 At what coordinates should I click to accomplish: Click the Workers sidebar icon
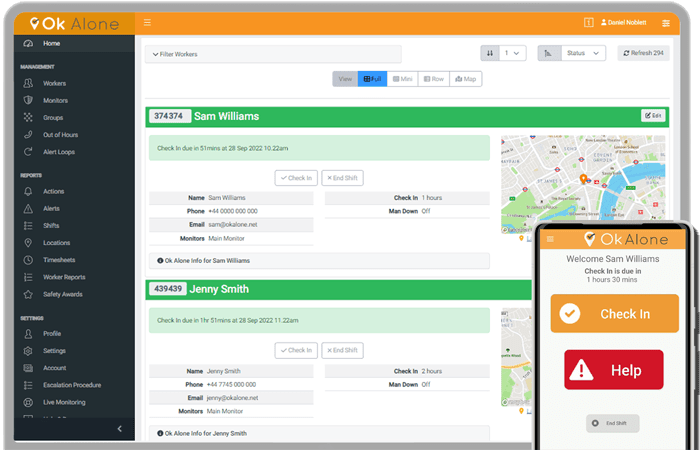(x=28, y=83)
